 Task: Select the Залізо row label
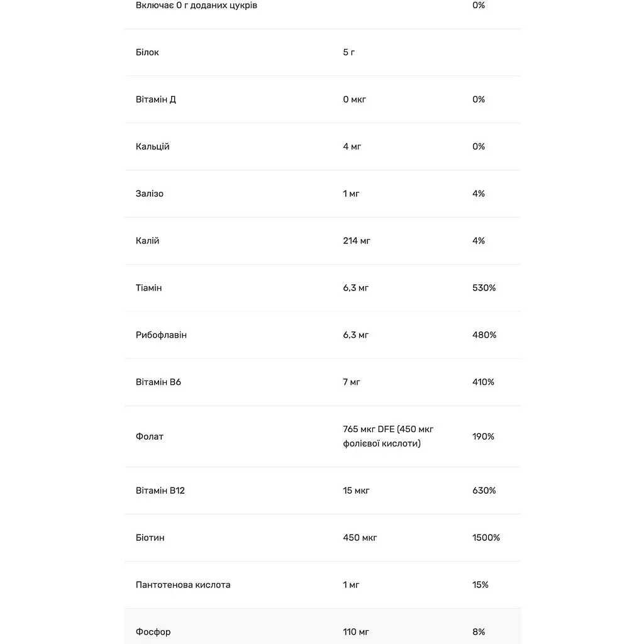[150, 194]
